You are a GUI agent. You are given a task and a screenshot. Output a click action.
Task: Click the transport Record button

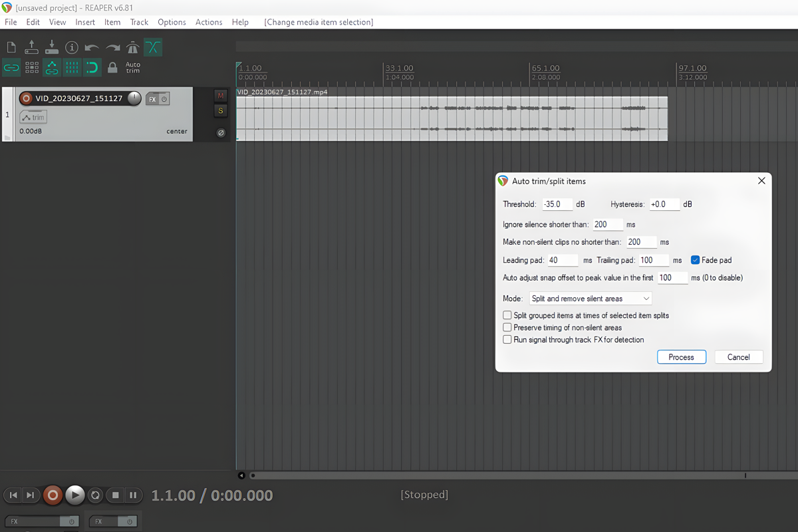(53, 495)
